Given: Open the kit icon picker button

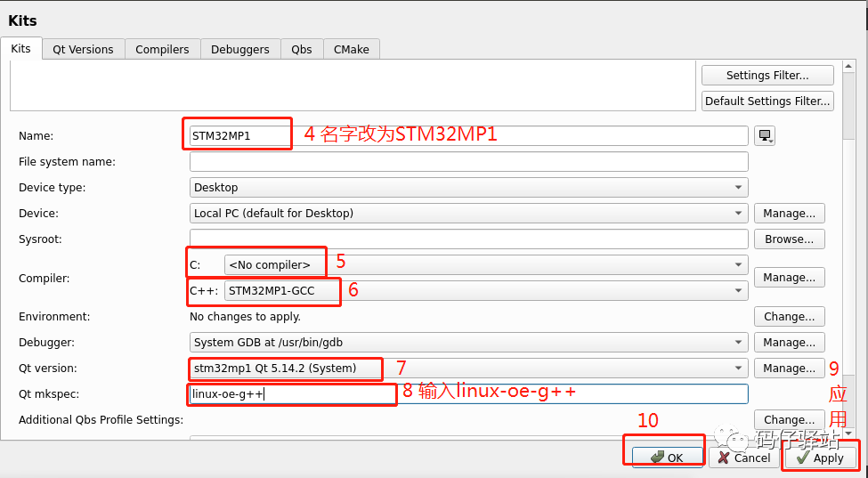Looking at the screenshot, I should pyautogui.click(x=765, y=135).
